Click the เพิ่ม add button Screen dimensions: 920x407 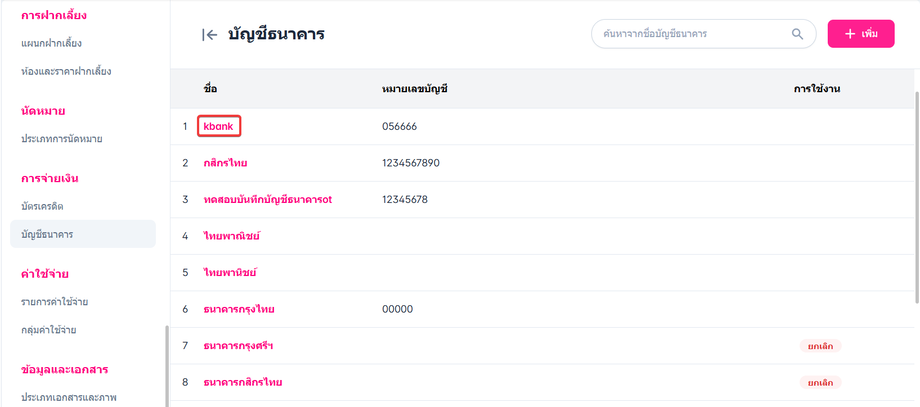860,34
